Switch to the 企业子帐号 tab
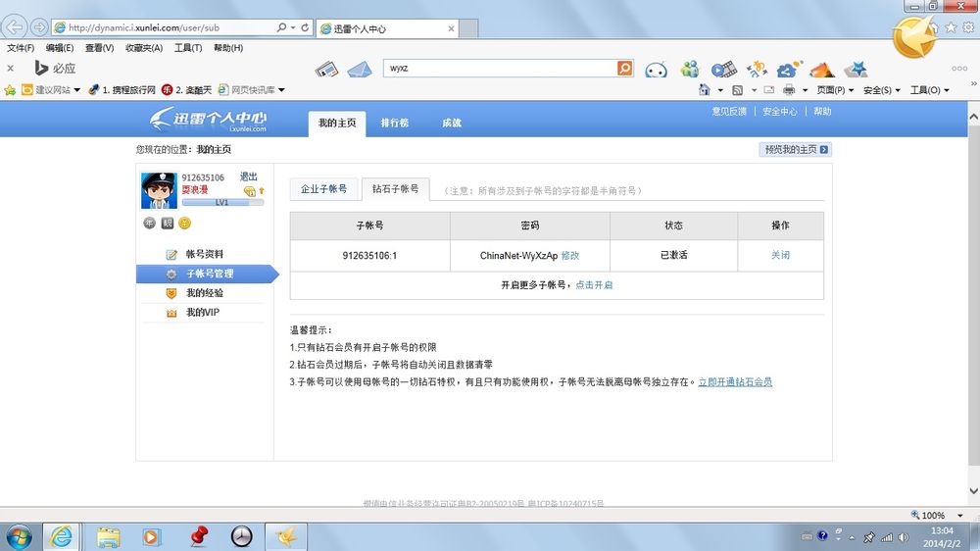Image resolution: width=980 pixels, height=551 pixels. [323, 189]
